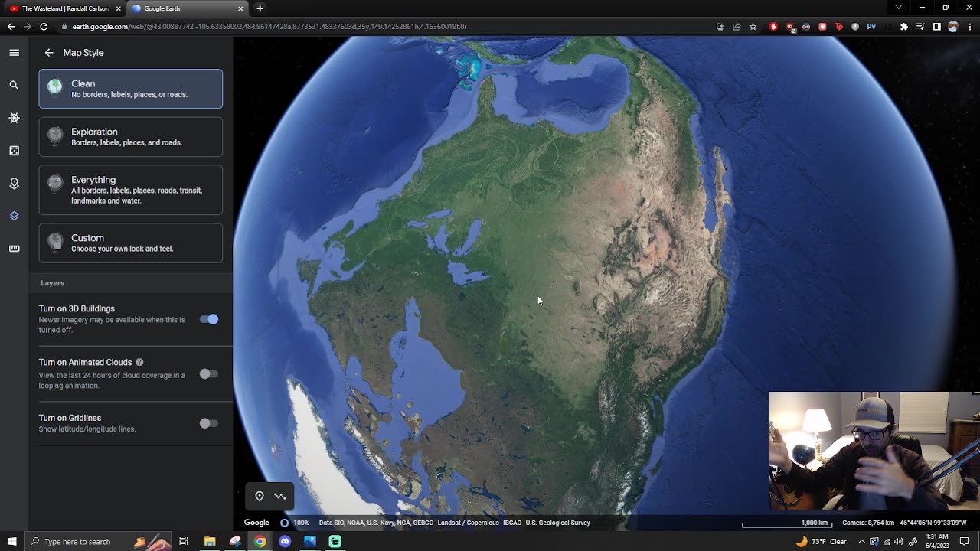Screen dimensions: 980x551
Task: Enable the Animated Clouds toggle
Action: click(x=209, y=374)
